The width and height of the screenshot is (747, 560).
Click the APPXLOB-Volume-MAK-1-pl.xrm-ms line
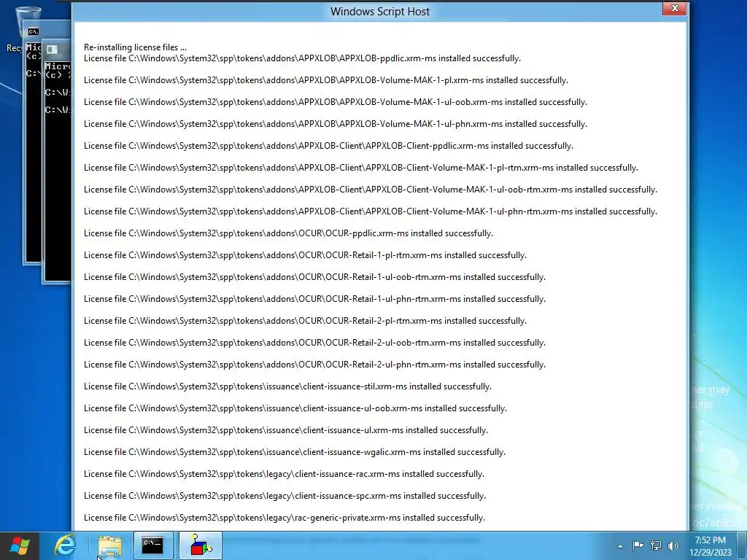click(326, 80)
